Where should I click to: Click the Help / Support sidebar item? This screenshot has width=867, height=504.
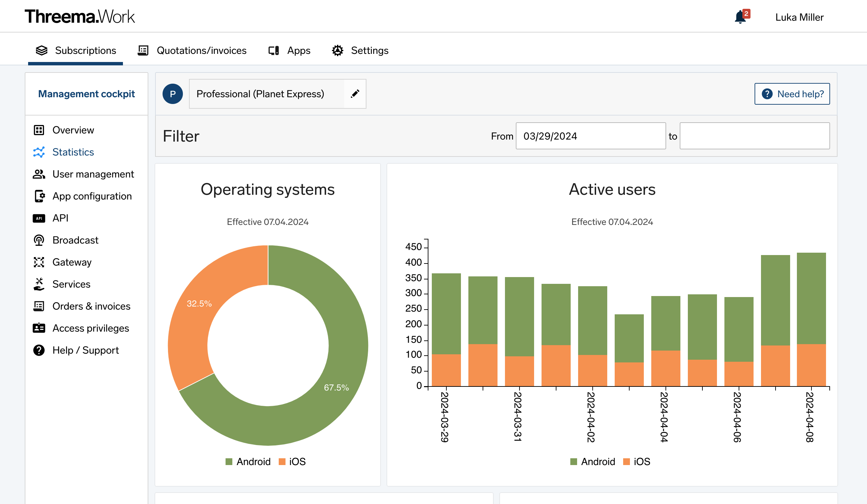click(x=86, y=350)
